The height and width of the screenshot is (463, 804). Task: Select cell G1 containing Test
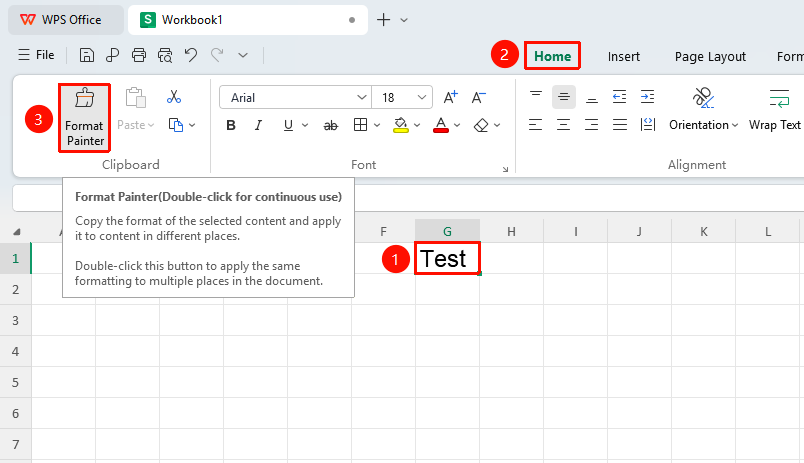coord(448,258)
